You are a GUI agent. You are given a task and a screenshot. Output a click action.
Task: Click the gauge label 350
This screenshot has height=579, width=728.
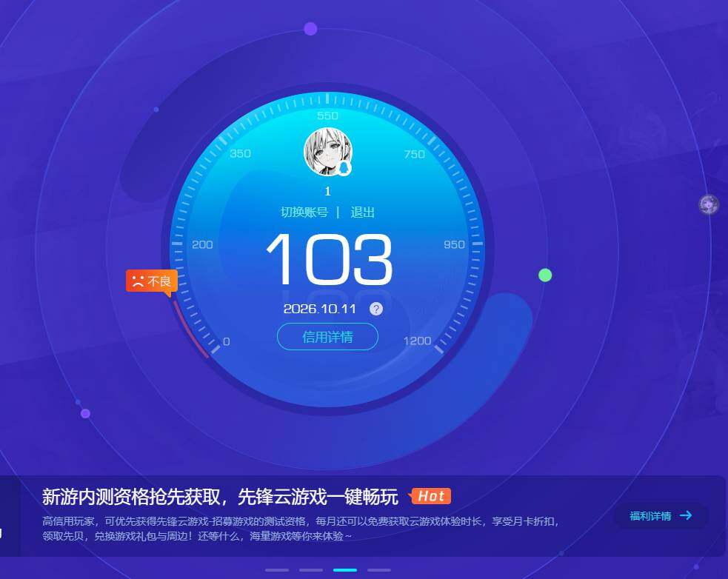[240, 154]
